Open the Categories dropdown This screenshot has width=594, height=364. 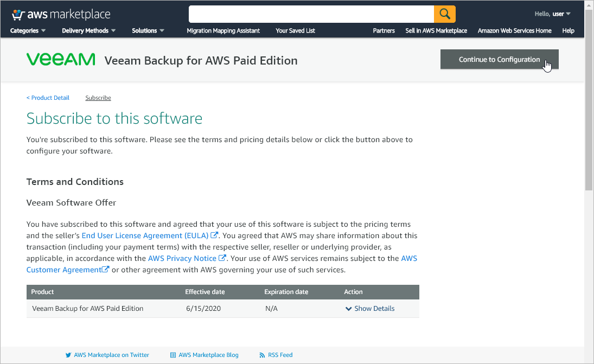[28, 31]
